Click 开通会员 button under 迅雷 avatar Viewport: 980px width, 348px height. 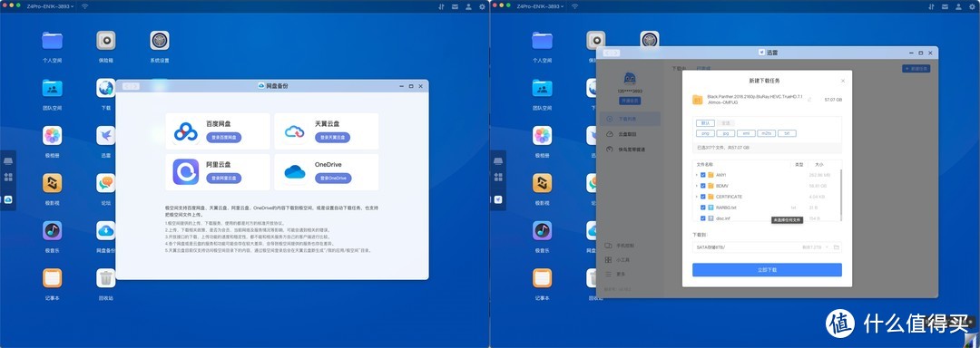[630, 101]
